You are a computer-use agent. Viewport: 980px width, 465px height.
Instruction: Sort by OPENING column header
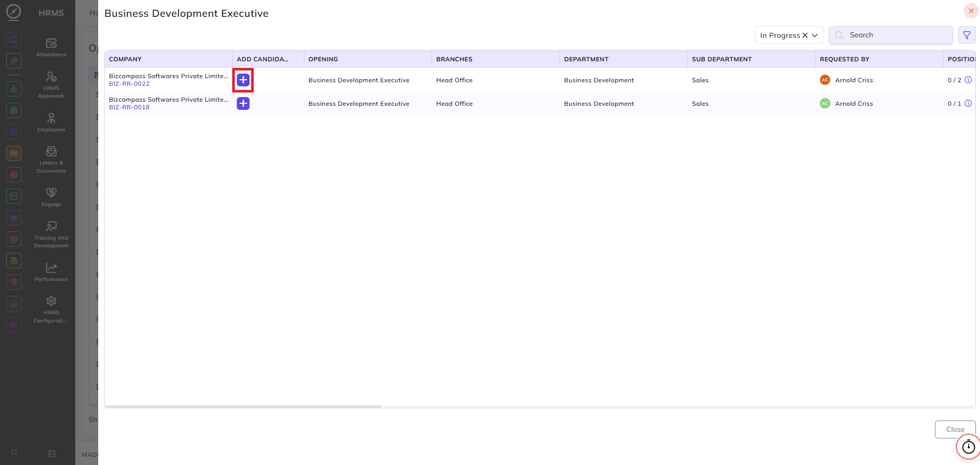(368, 59)
